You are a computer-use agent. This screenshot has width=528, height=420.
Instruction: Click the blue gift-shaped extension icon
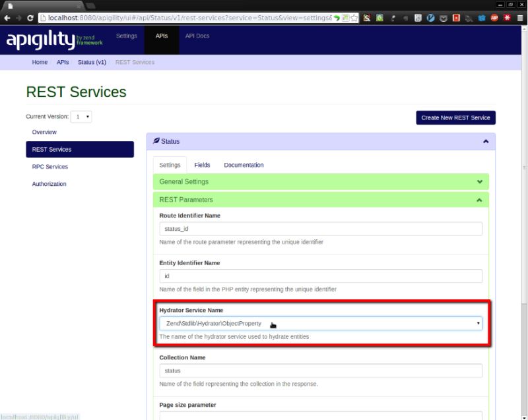point(482,18)
